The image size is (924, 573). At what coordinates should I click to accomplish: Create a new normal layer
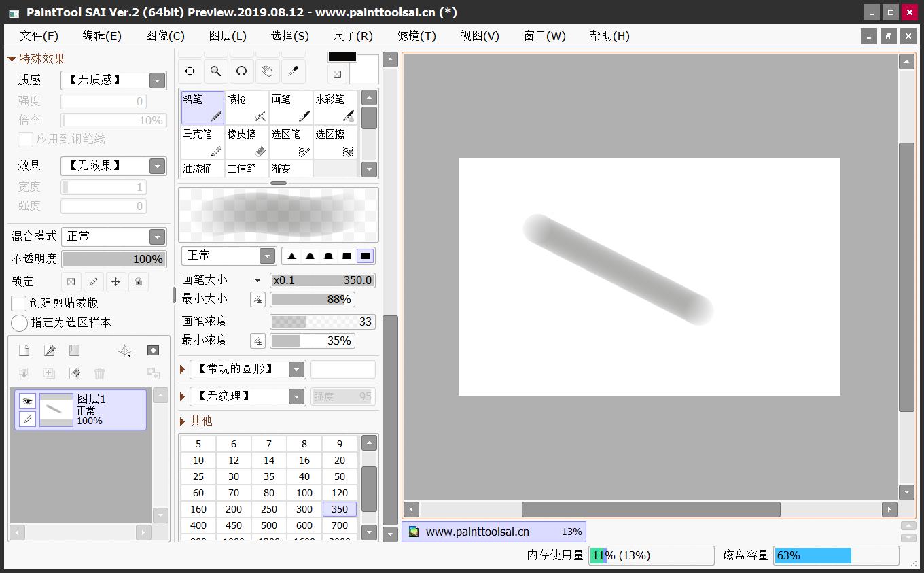point(24,351)
